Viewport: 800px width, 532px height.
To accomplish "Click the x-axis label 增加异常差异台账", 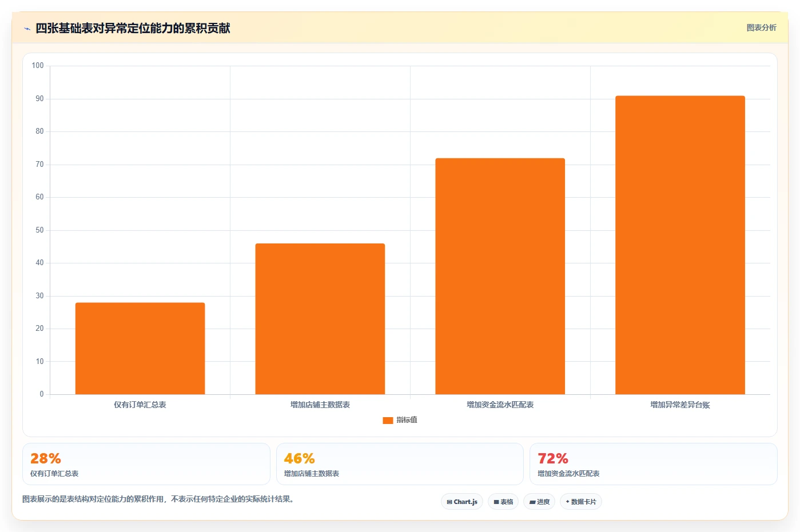I will tap(680, 405).
